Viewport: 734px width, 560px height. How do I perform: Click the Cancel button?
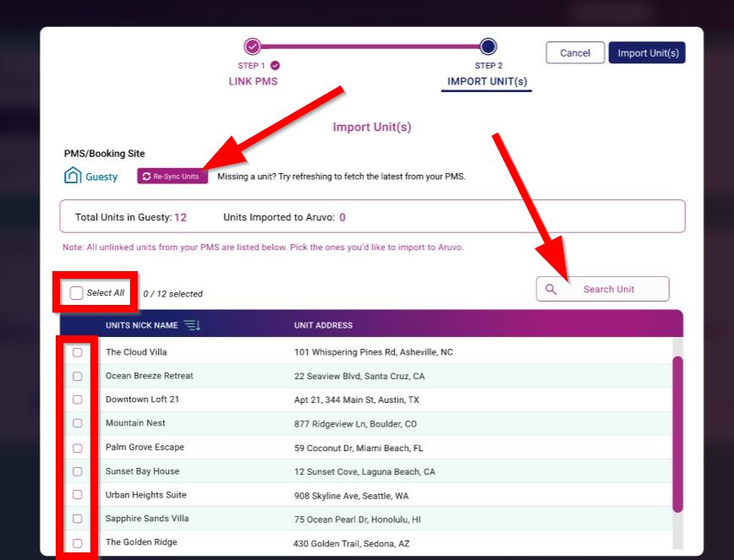pyautogui.click(x=575, y=53)
